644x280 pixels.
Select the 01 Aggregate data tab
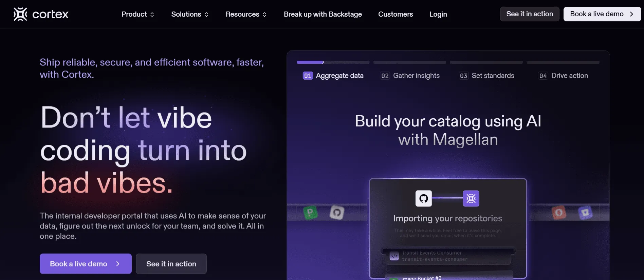[x=333, y=76]
